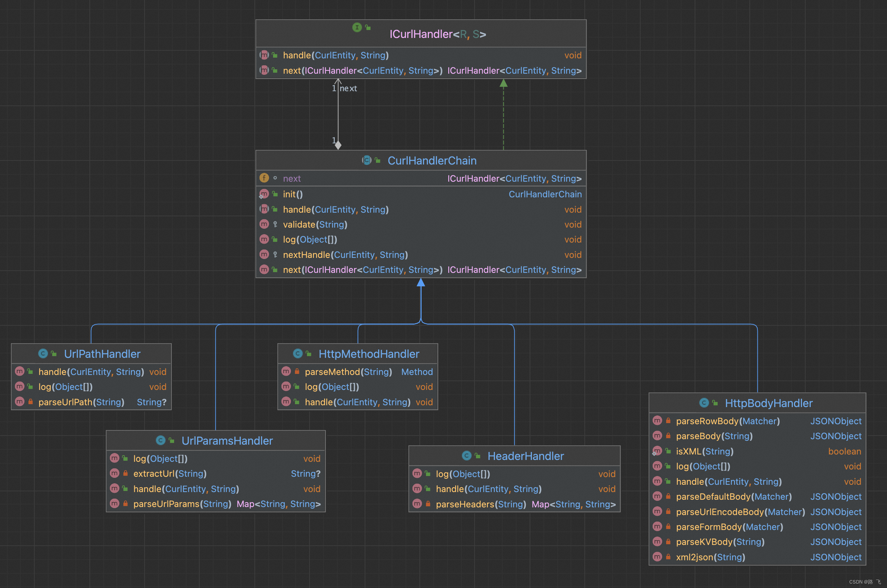Click the HttpMethodHandler class icon
Viewport: 887px width, 588px height.
point(297,353)
